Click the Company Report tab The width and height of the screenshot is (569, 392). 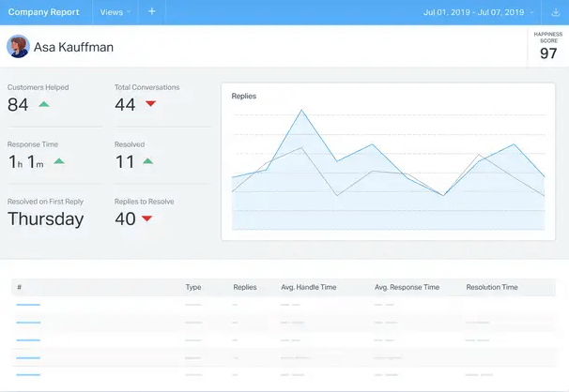(43, 12)
